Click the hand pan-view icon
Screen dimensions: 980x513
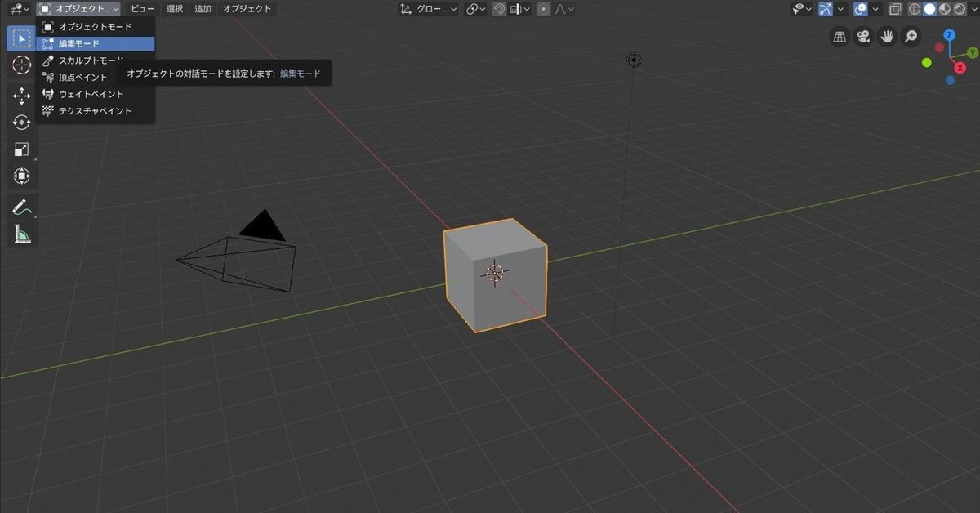(886, 37)
